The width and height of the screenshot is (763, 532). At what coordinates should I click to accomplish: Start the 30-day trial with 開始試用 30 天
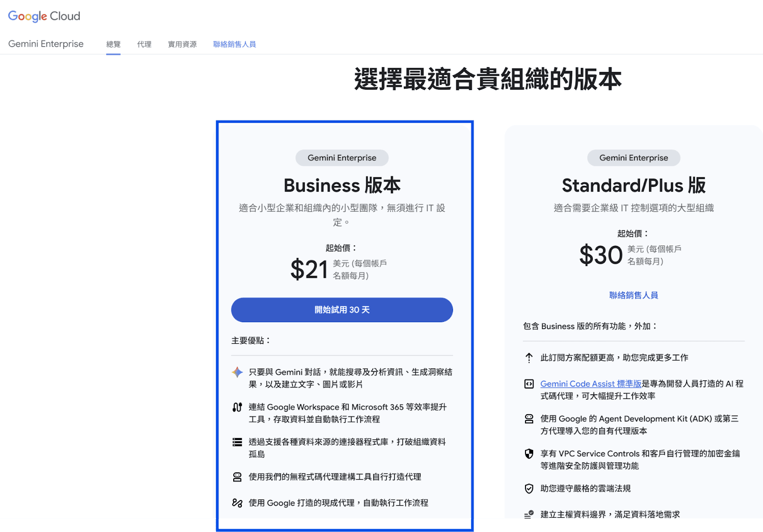tap(342, 310)
